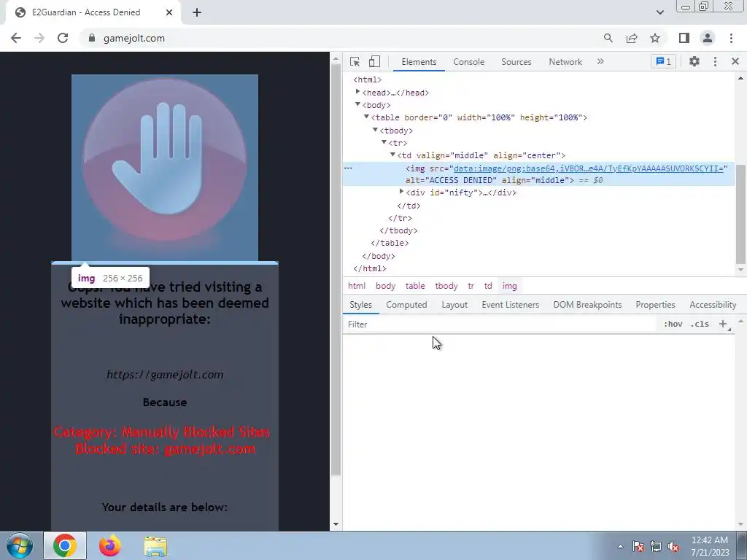The height and width of the screenshot is (560, 747).
Task: Open Windows Explorer from the taskbar
Action: pyautogui.click(x=156, y=545)
